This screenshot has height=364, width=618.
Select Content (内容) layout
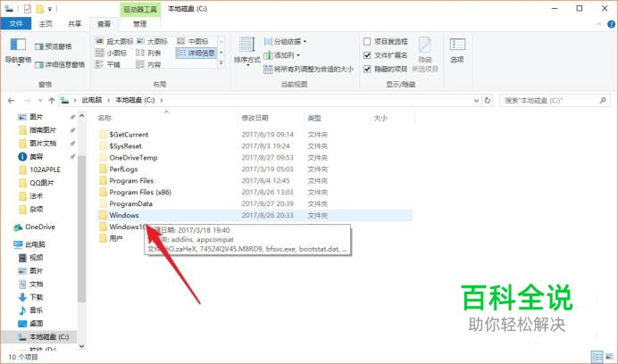point(148,64)
